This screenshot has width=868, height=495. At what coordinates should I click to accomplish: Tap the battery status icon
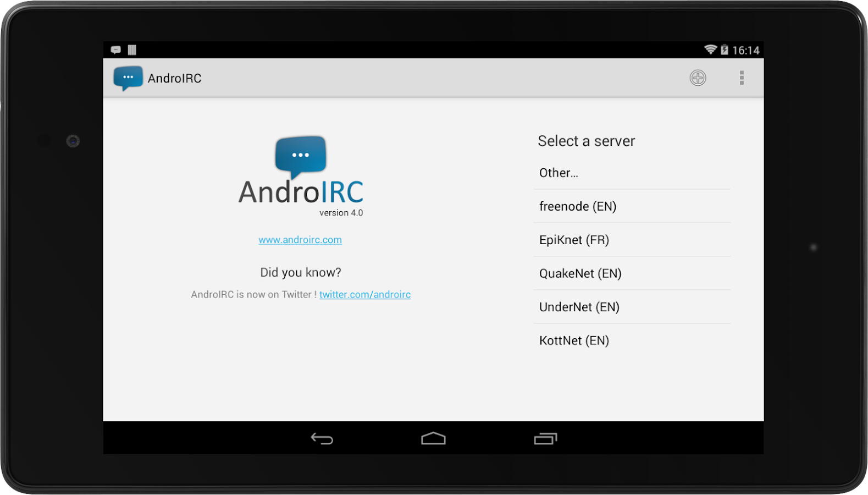(x=725, y=50)
